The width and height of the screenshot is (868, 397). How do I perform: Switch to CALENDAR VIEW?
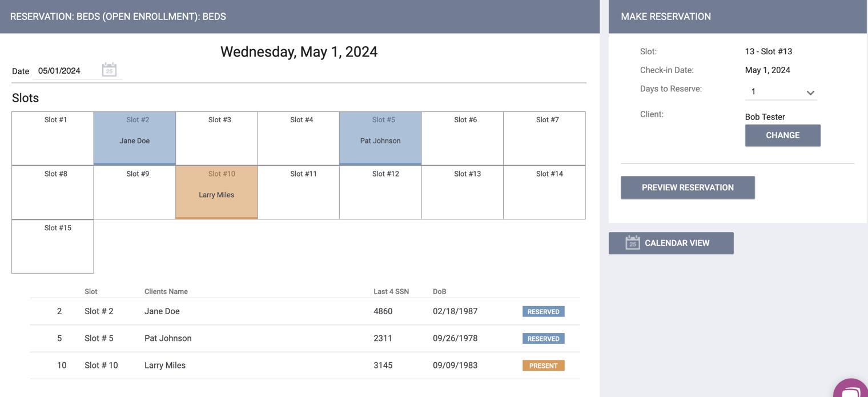(x=671, y=243)
